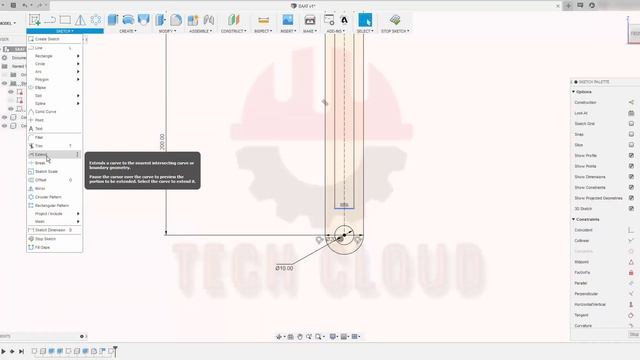This screenshot has height=360, width=640.
Task: Open the ASSEMBLE dropdown menu
Action: point(200,31)
